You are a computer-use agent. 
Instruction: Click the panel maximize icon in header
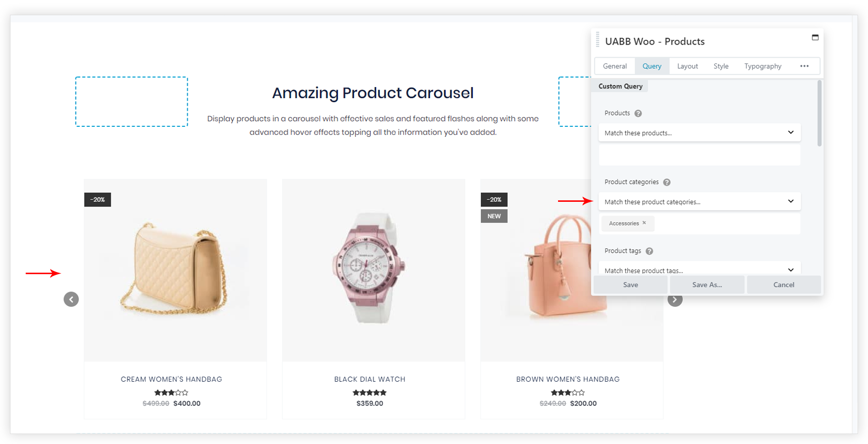pos(815,37)
